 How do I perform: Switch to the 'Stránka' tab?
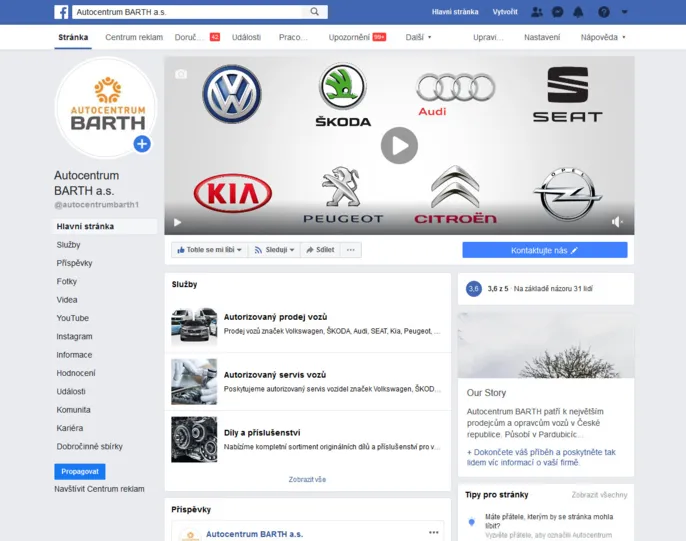[x=73, y=37]
